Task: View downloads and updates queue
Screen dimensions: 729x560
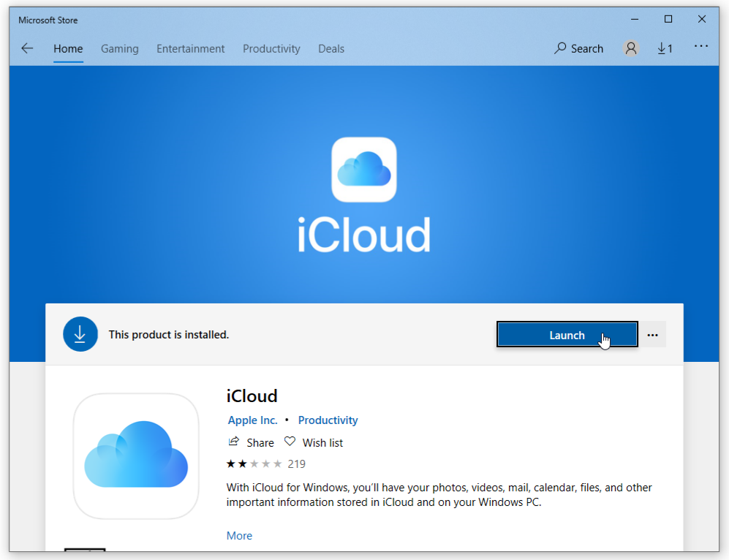Action: (665, 48)
